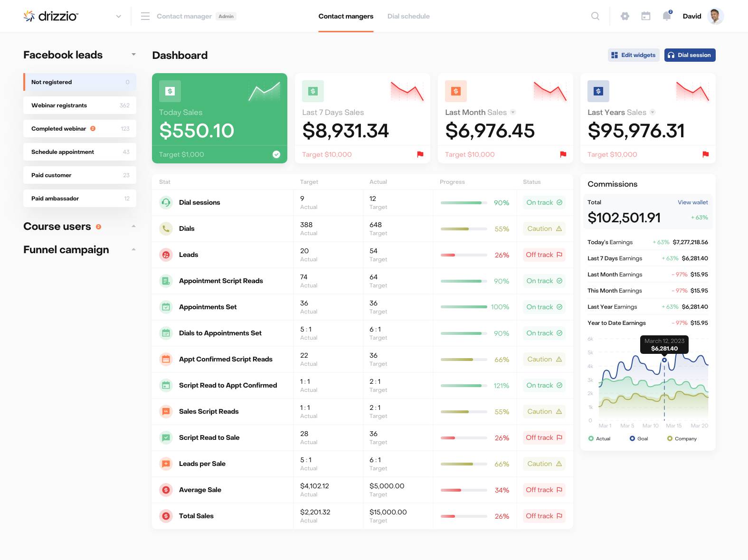Click the March 12 chart data point
The width and height of the screenshot is (748, 560).
664,360
